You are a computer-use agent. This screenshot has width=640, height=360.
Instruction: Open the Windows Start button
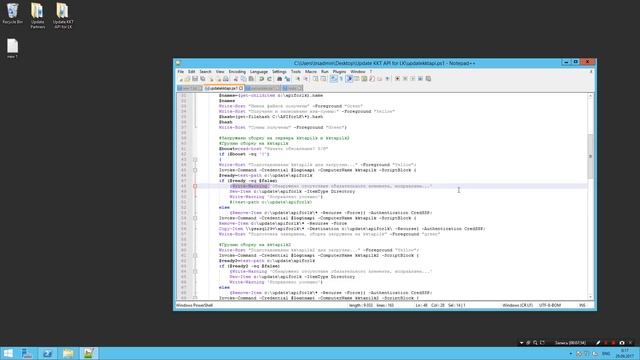point(8,353)
